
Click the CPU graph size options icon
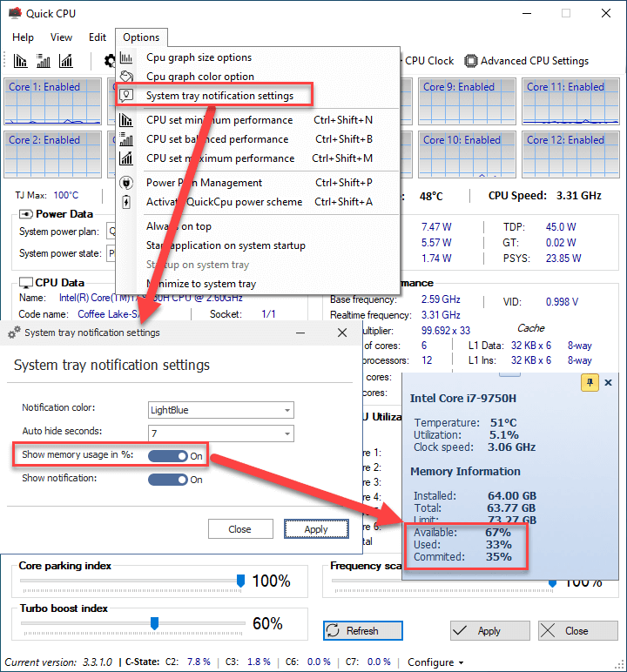[x=127, y=57]
